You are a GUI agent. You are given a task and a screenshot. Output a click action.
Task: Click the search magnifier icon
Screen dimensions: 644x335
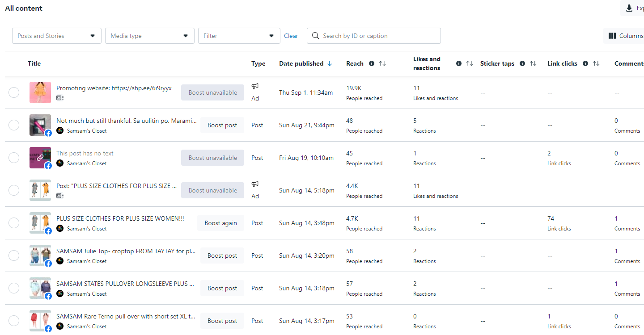316,36
